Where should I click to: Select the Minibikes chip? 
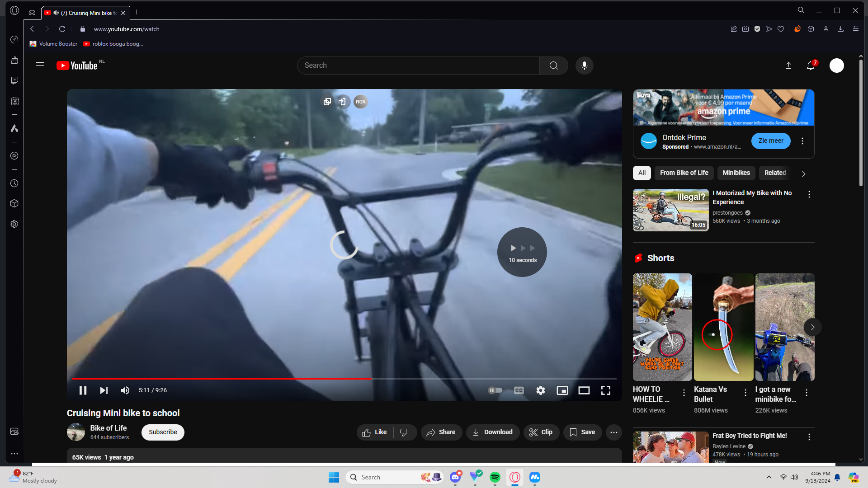tap(736, 173)
